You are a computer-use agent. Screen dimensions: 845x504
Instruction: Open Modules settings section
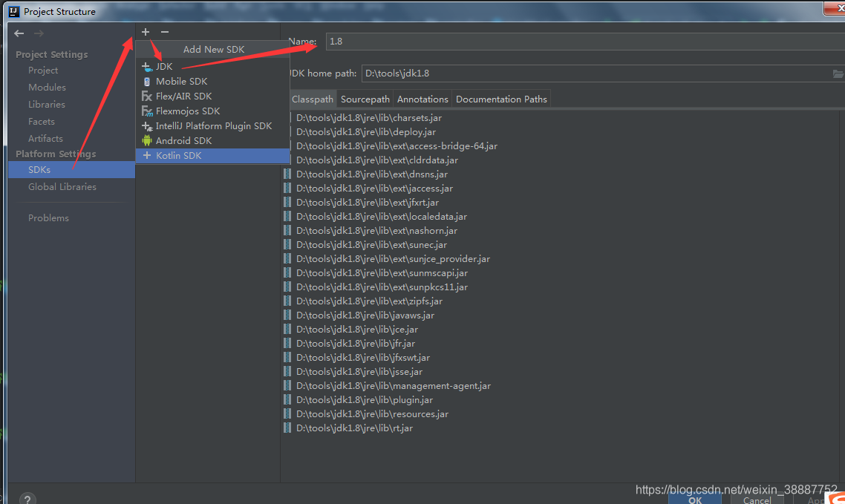pyautogui.click(x=47, y=88)
